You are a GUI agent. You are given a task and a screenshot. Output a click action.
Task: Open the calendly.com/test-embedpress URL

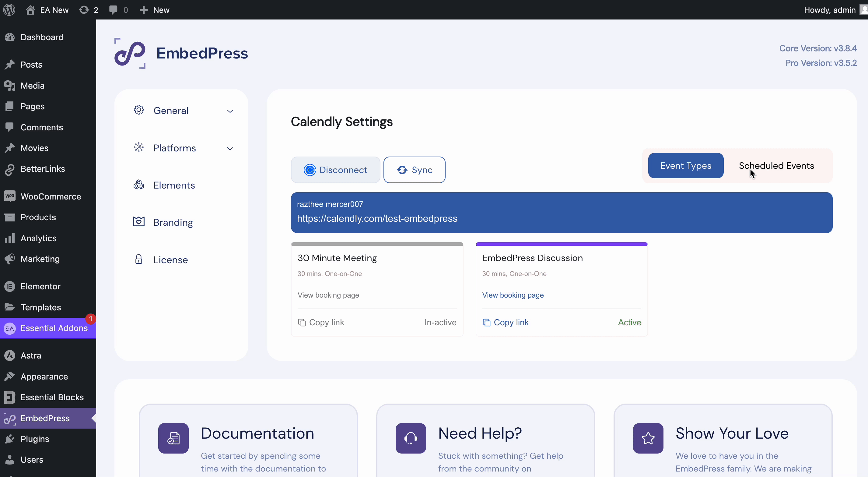tap(377, 219)
